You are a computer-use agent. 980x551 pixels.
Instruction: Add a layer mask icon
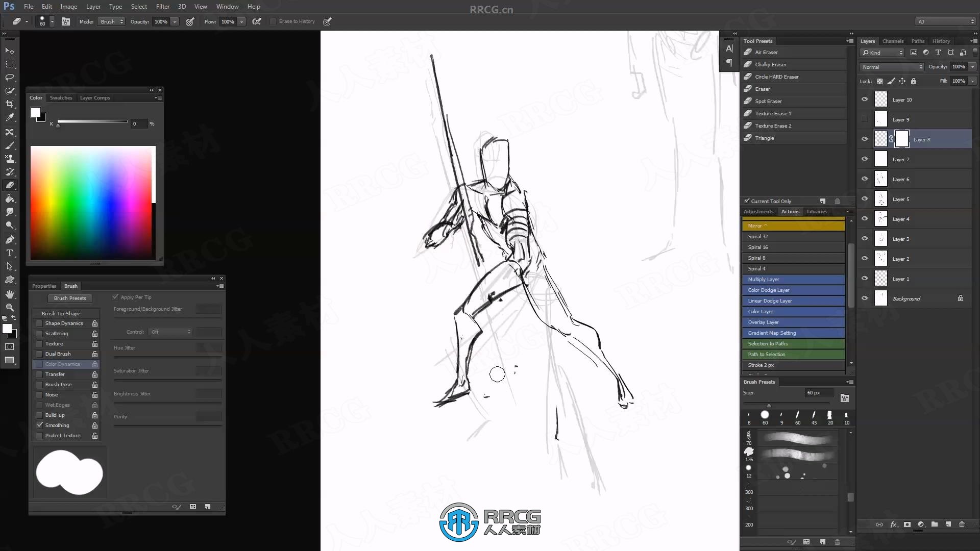pyautogui.click(x=907, y=524)
